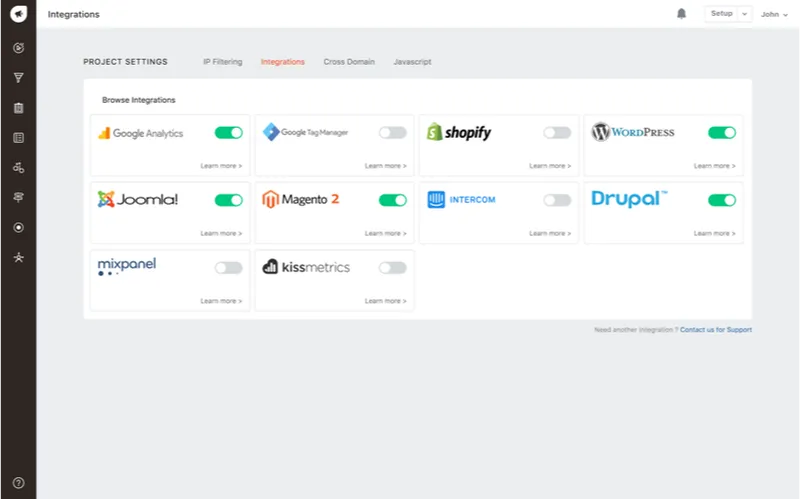Learn more about Shopify
This screenshot has width=800, height=499.
coord(550,166)
